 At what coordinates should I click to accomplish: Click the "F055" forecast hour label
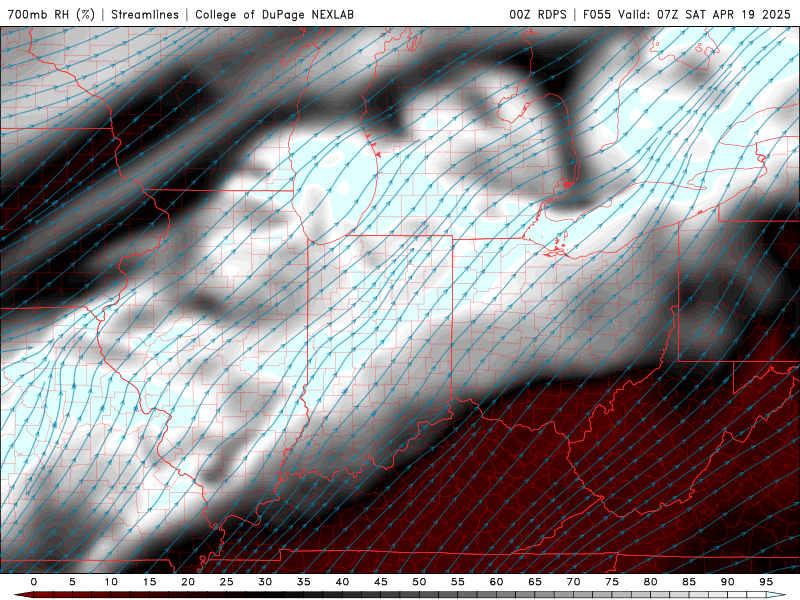coord(596,14)
